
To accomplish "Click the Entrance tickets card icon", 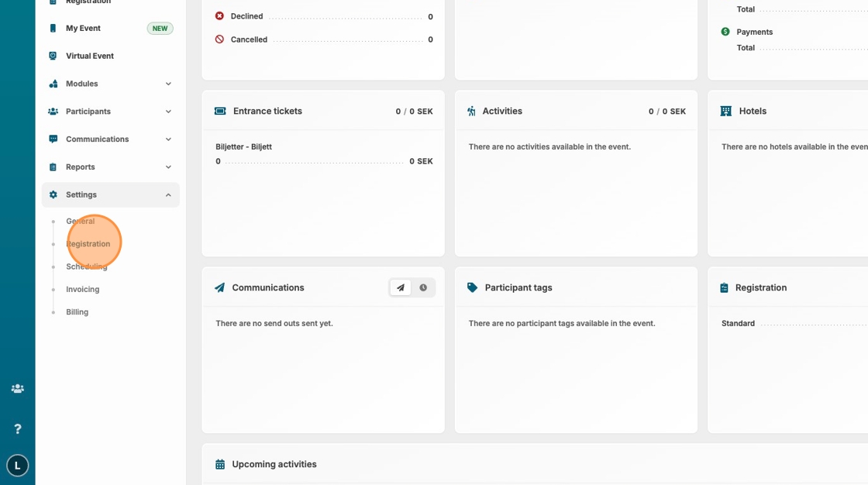I will click(x=220, y=111).
